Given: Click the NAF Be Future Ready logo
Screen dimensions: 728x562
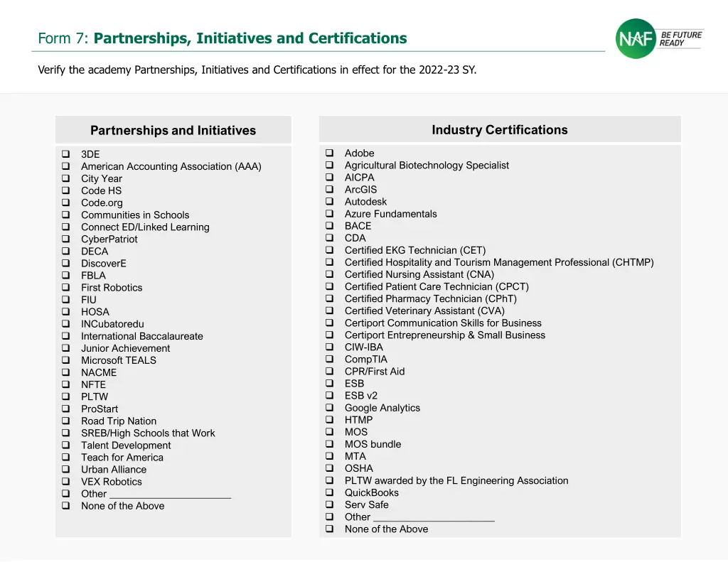Looking at the screenshot, I should pos(659,38).
